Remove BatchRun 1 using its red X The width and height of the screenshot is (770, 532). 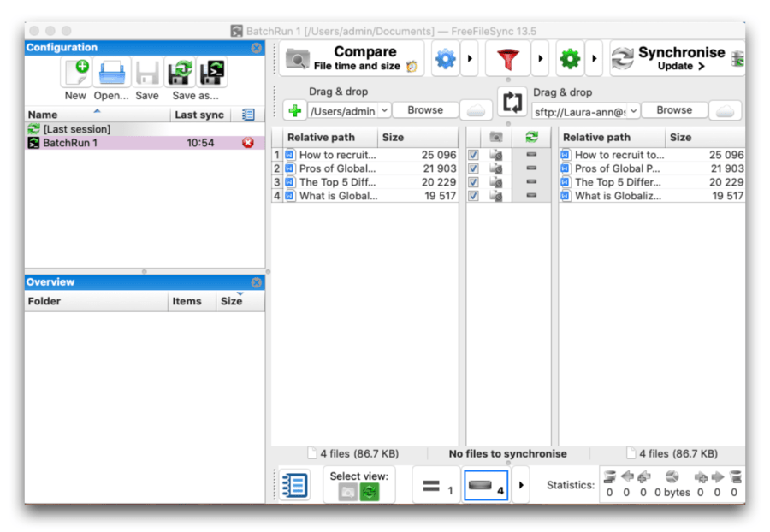(x=247, y=143)
